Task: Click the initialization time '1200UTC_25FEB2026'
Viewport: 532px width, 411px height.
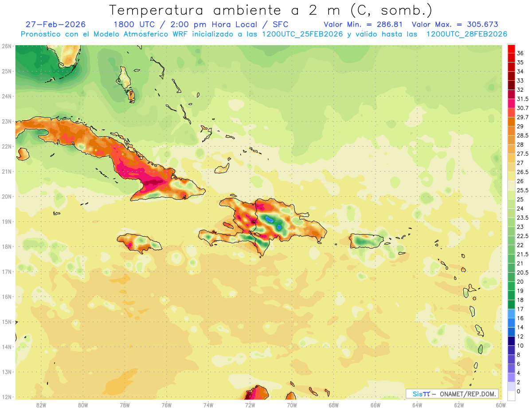Action: click(301, 34)
